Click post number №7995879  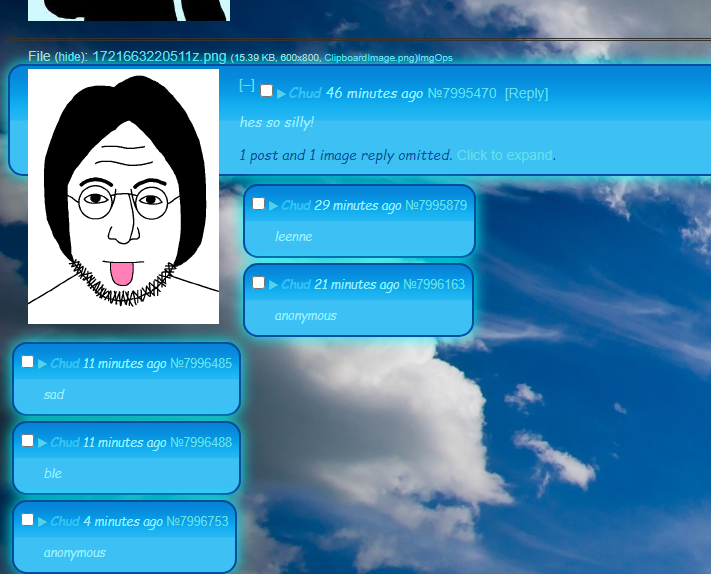[x=435, y=205]
